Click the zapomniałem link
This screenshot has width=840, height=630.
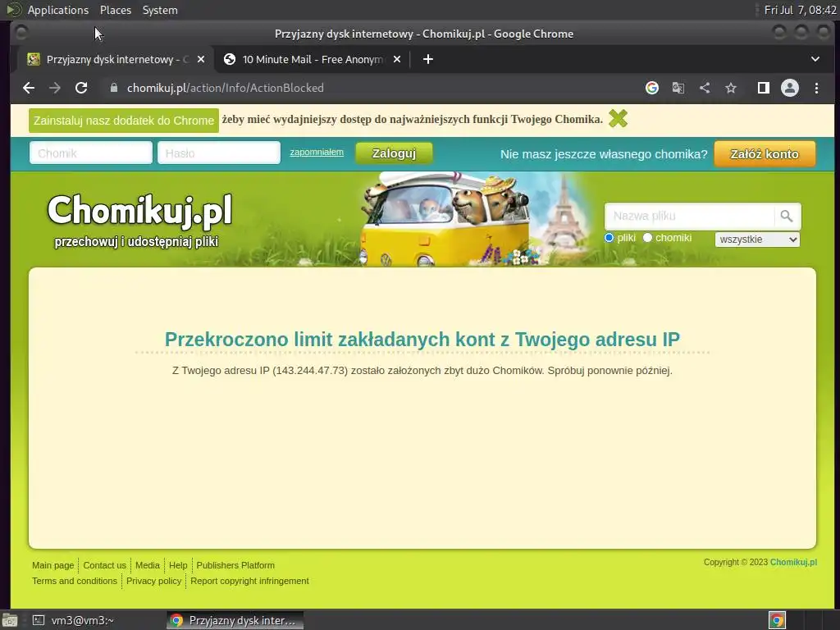click(317, 152)
